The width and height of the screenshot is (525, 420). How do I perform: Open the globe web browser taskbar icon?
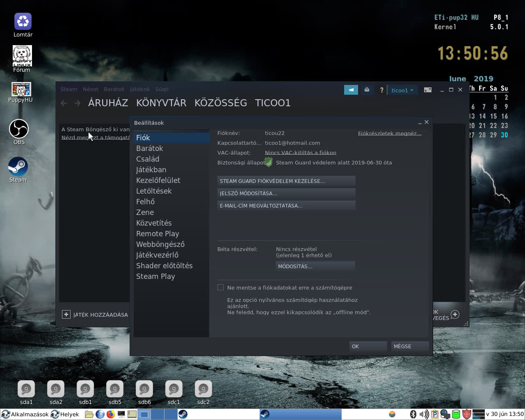100,414
